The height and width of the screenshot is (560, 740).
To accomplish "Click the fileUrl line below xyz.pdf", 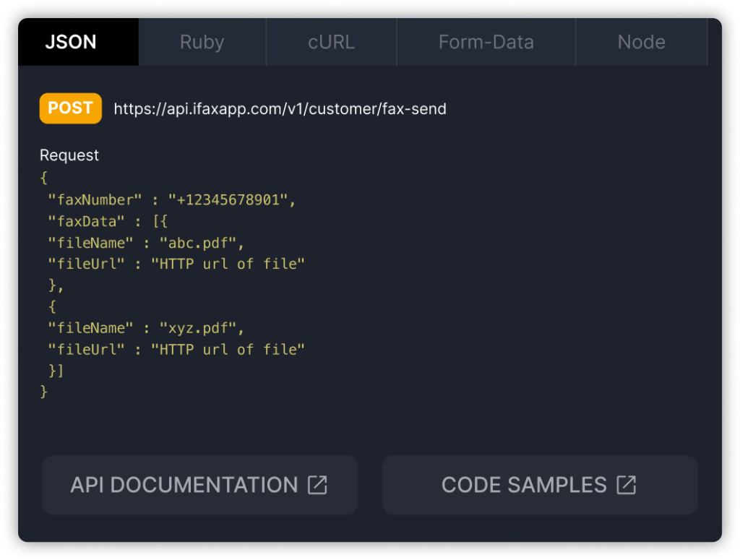I will pyautogui.click(x=176, y=350).
